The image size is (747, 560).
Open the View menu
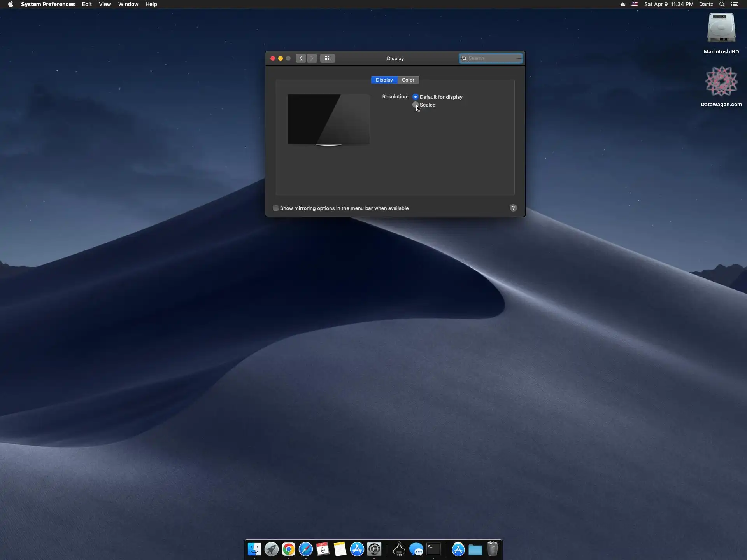[x=105, y=4]
